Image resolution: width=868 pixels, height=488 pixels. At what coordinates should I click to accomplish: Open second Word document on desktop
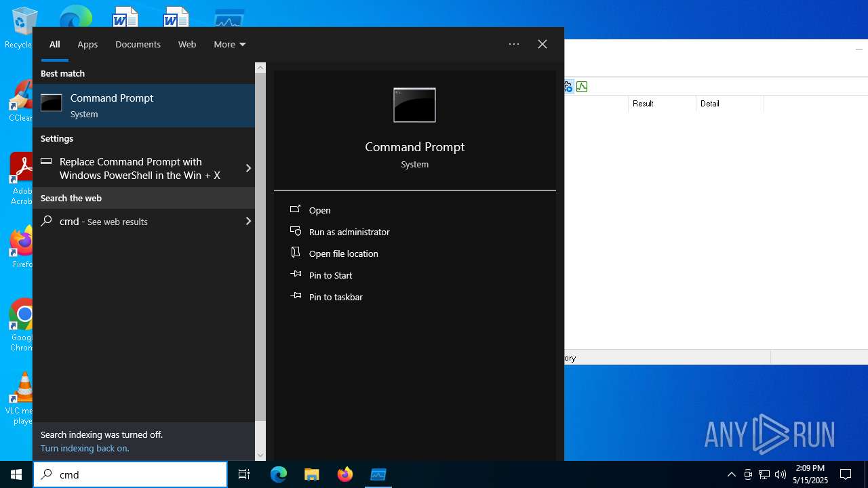pyautogui.click(x=176, y=17)
